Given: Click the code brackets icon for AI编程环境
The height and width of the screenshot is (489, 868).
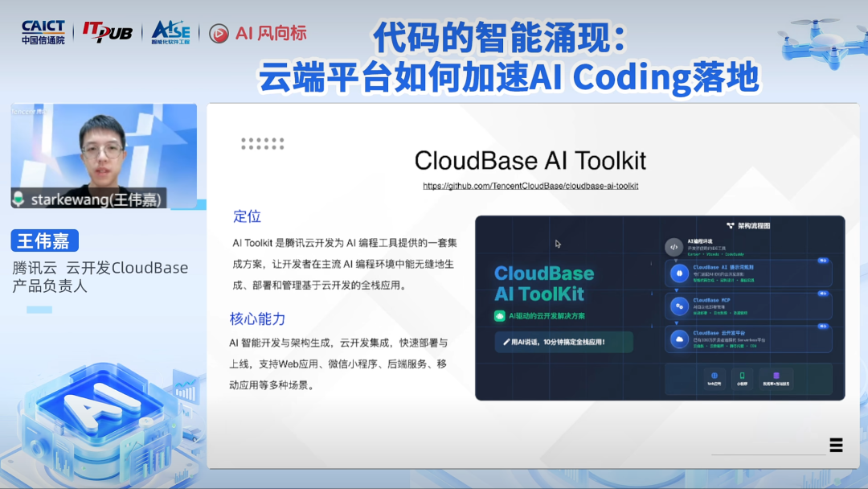Looking at the screenshot, I should 674,247.
